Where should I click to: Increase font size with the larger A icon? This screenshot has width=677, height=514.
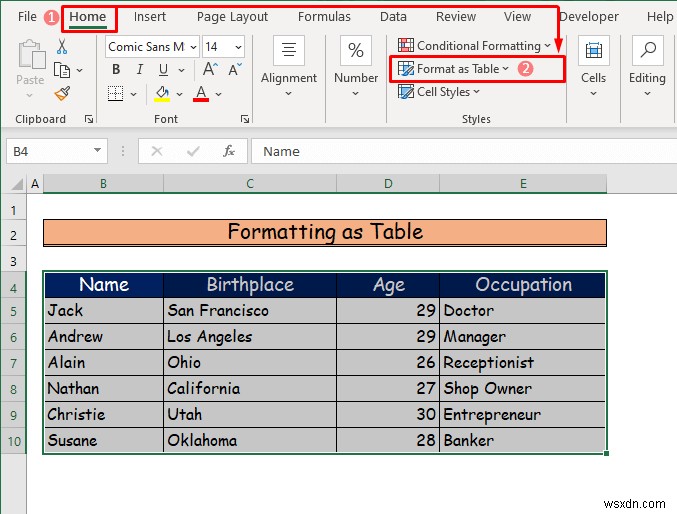click(x=210, y=69)
